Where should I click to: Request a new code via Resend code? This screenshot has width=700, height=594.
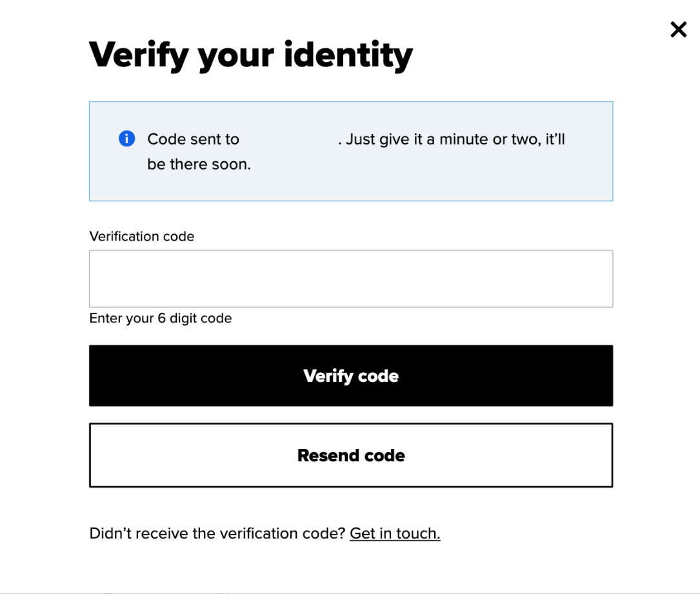coord(351,455)
